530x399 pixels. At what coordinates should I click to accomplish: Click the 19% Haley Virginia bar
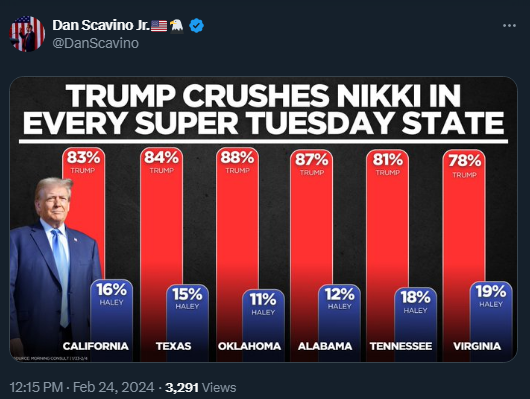491,321
